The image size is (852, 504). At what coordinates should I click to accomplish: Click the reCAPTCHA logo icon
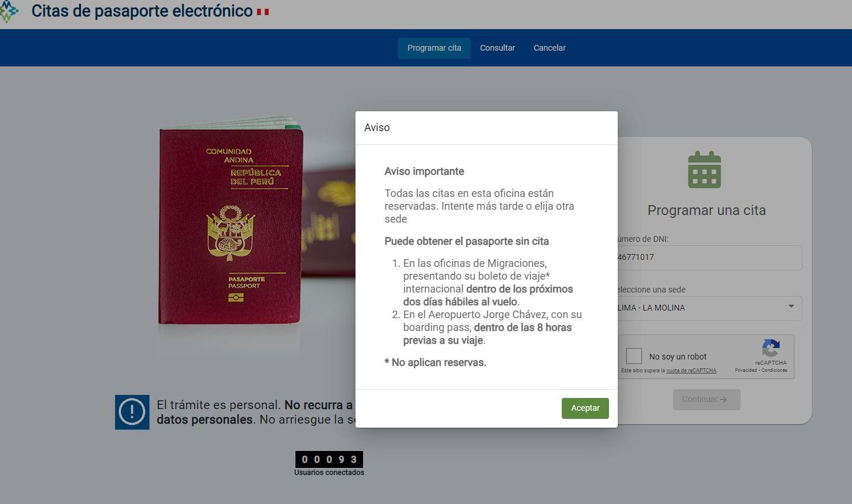tap(770, 348)
